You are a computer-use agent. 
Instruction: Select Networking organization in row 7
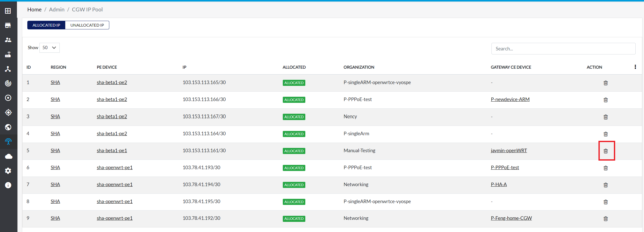coord(356,184)
